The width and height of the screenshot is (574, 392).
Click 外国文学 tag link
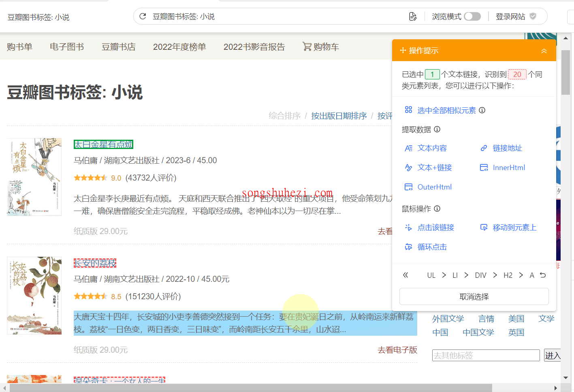coord(448,319)
